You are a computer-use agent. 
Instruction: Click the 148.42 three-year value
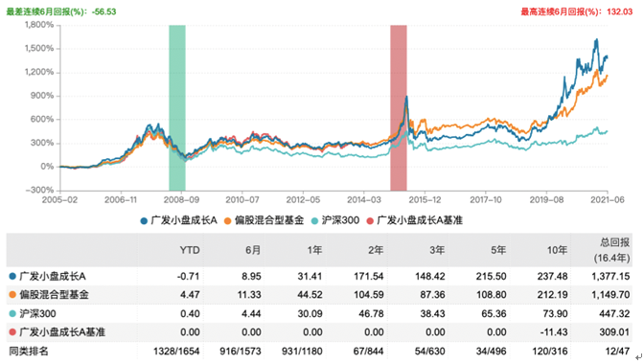tap(430, 277)
